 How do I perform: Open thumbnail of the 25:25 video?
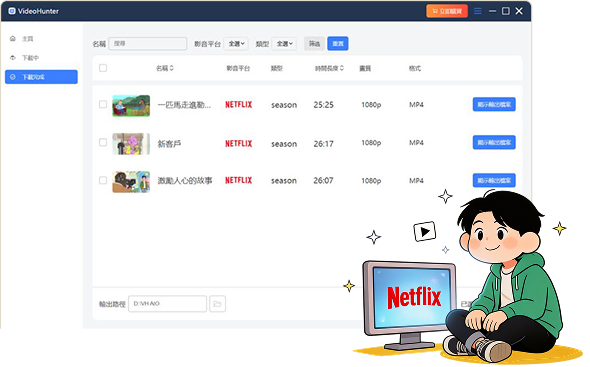coord(131,105)
